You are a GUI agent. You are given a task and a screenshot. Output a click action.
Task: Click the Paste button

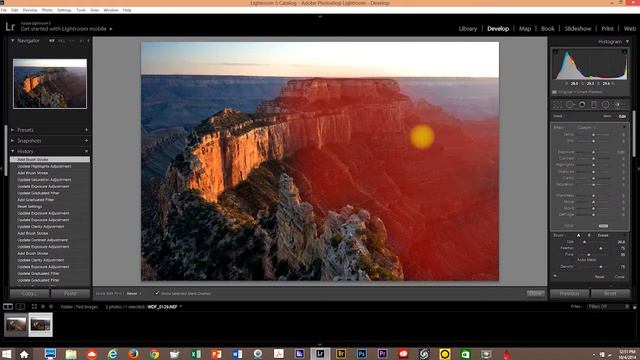point(70,293)
